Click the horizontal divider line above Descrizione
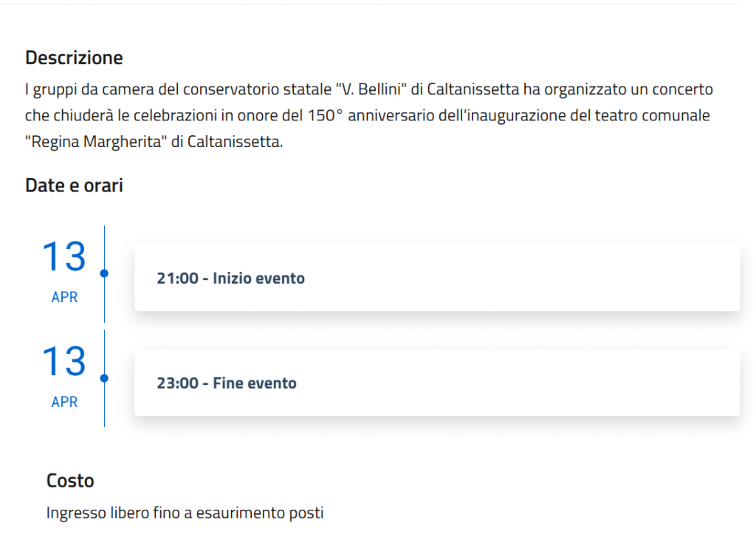Viewport: 756px width, 554px height. point(369,4)
